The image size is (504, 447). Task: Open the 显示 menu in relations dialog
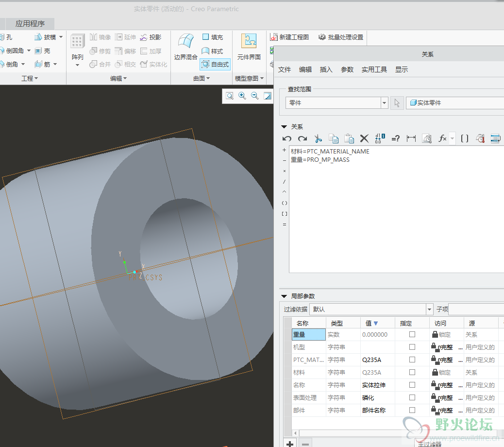(x=402, y=70)
